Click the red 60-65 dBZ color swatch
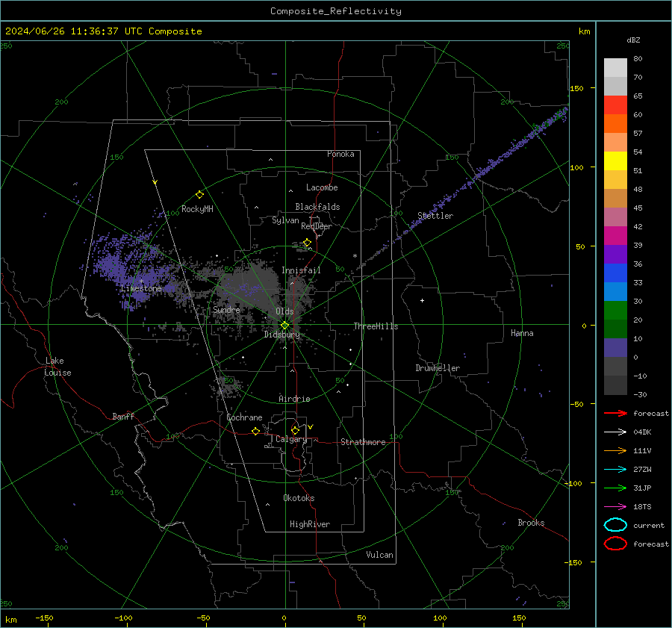Image resolution: width=672 pixels, height=628 pixels. click(615, 105)
